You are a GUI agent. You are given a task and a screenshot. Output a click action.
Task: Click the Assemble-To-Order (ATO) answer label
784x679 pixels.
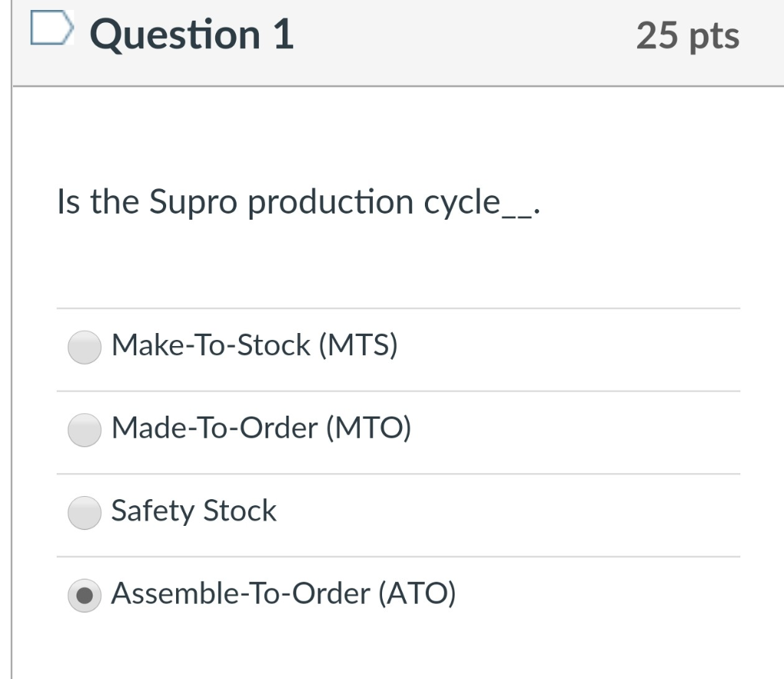[x=283, y=593]
